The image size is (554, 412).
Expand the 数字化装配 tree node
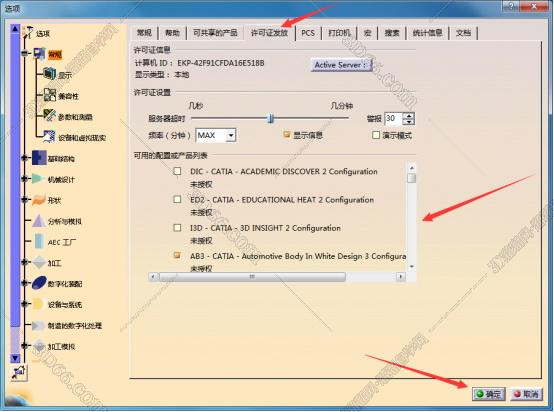(24, 283)
